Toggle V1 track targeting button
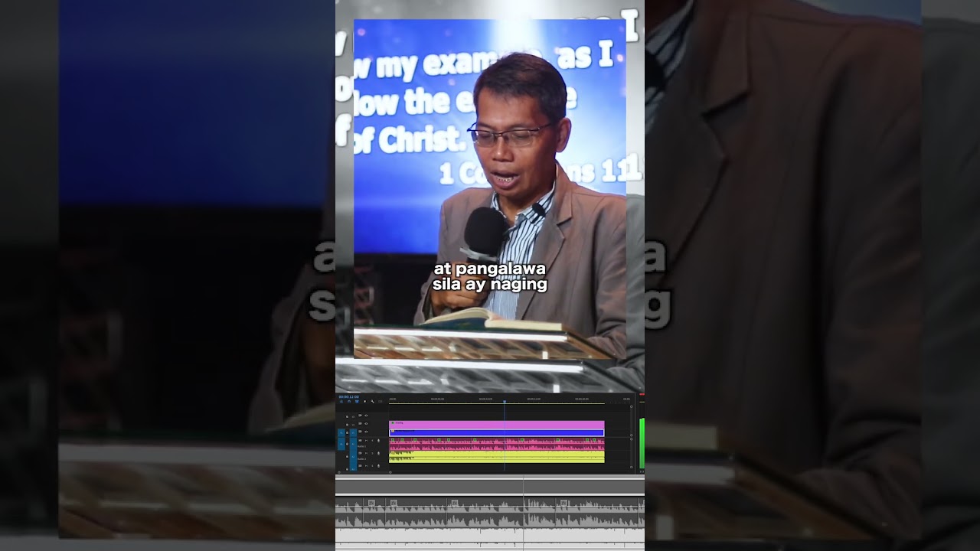980x551 pixels. 353,432
